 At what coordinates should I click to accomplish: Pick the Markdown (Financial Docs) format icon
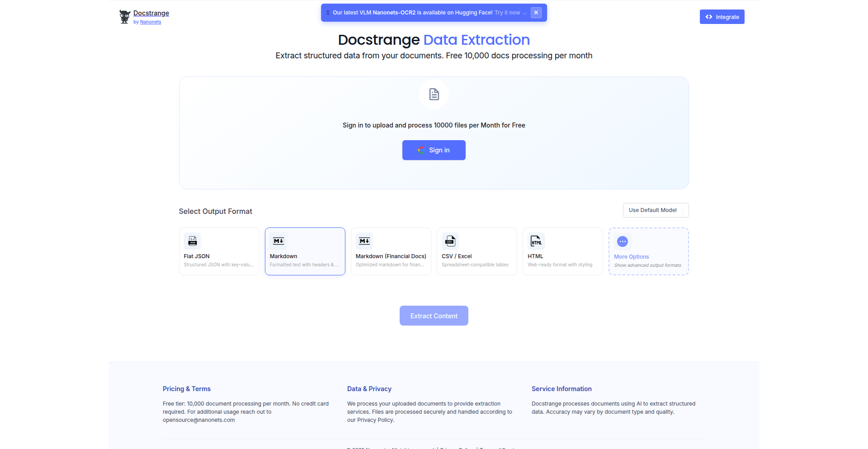(364, 241)
